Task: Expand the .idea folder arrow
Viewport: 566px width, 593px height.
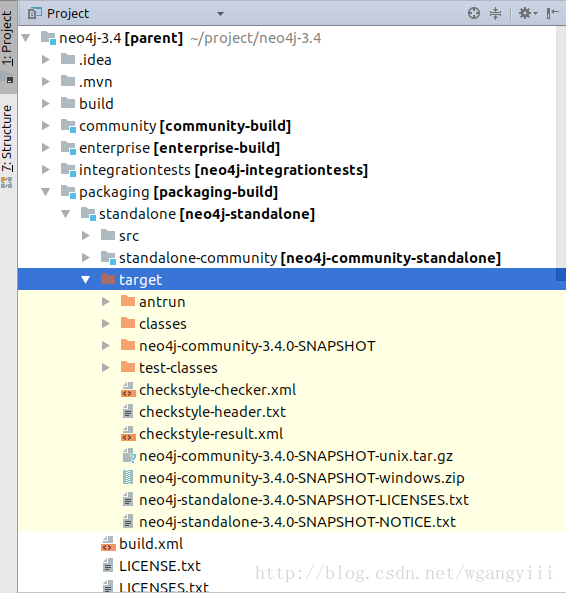Action: tap(46, 60)
